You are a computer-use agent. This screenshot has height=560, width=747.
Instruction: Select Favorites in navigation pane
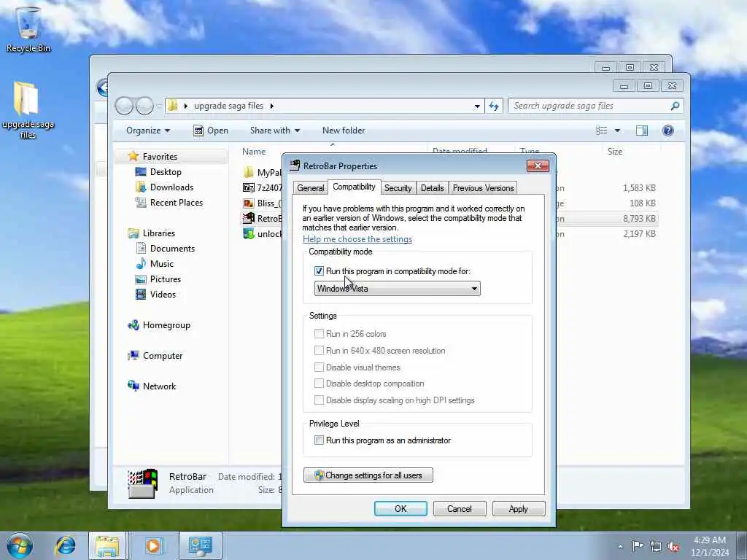click(160, 157)
